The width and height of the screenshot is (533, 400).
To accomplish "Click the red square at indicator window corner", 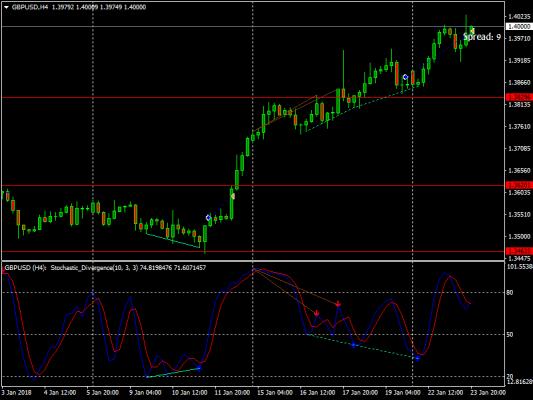I will 4,271.
